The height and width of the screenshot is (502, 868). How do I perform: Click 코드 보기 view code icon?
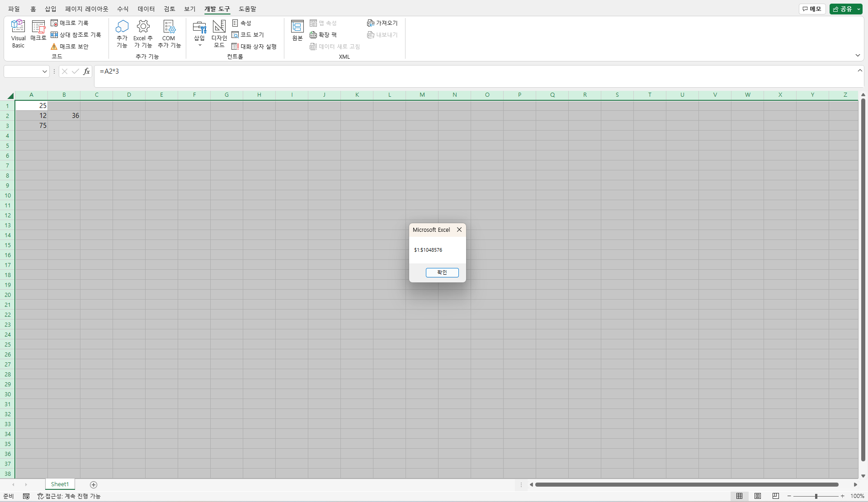[x=235, y=35]
